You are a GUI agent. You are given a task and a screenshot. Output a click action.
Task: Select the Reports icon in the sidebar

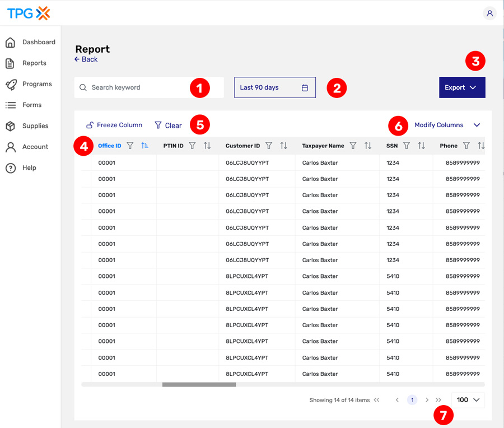(10, 63)
